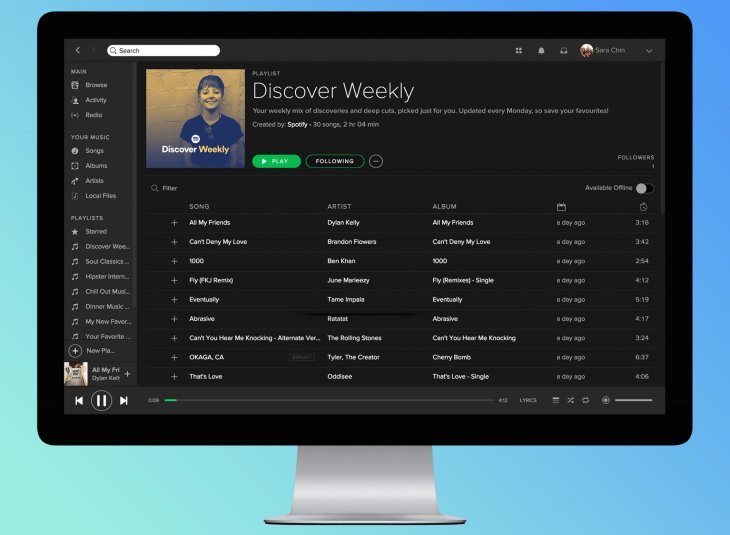Toggle shuffle
The width and height of the screenshot is (730, 535).
pos(570,400)
